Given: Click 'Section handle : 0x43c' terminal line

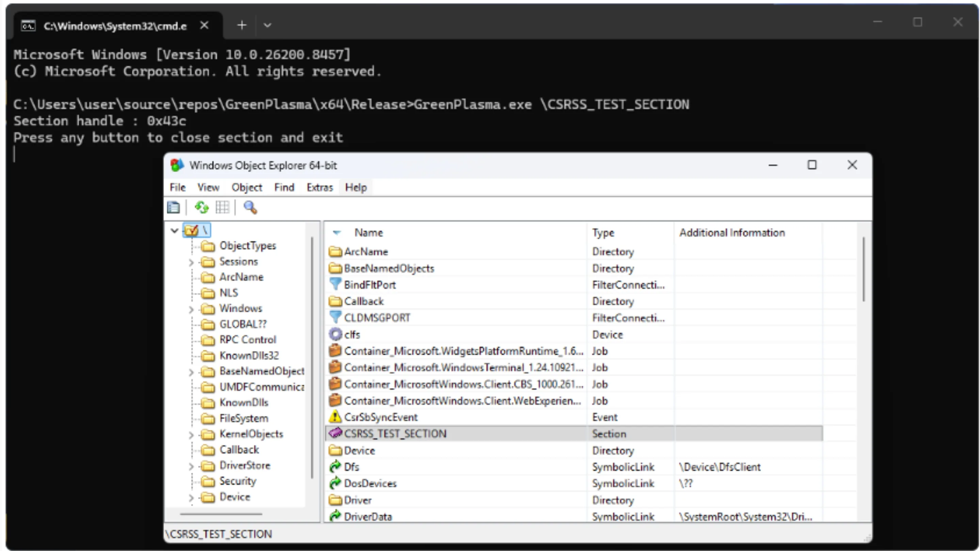Looking at the screenshot, I should point(100,121).
